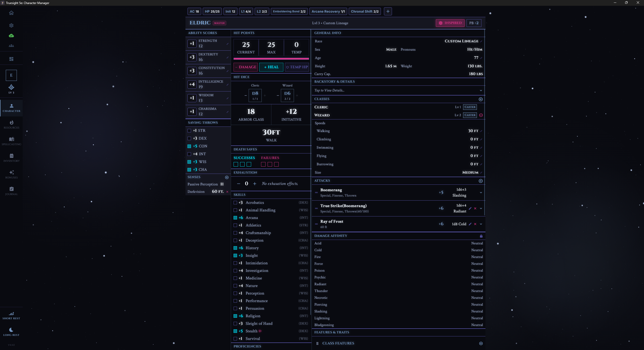Edit the True Strike(Boomerang) attack

point(470,208)
